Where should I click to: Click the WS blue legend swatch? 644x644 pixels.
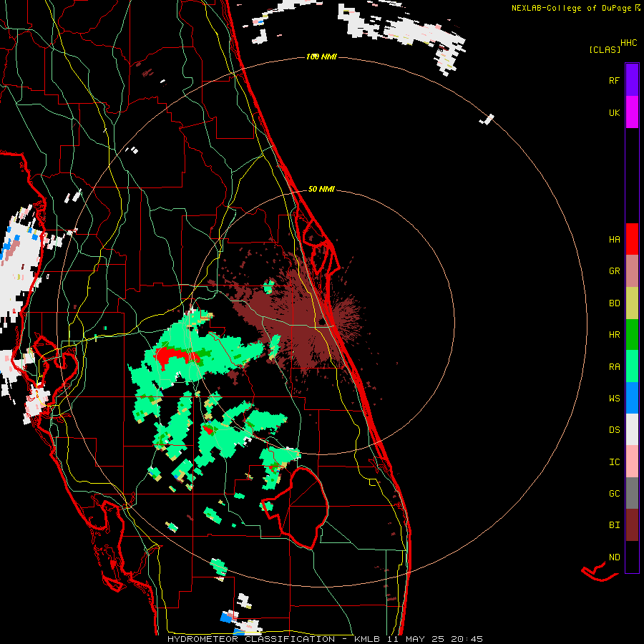[x=632, y=398]
